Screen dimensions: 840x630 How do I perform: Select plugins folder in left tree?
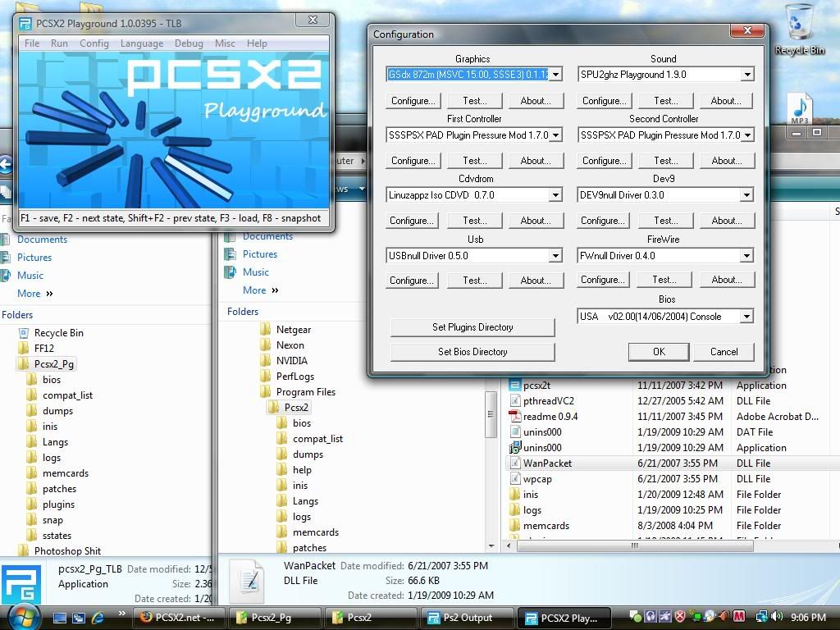coord(58,504)
